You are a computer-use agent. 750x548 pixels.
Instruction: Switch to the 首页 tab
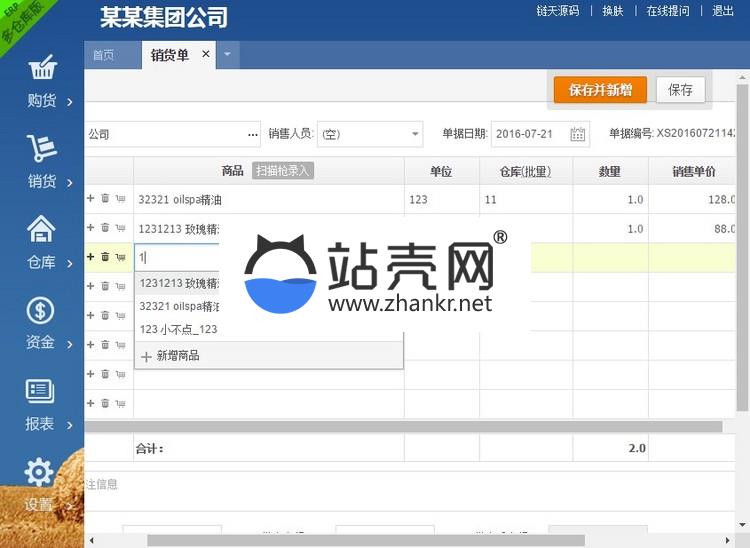pyautogui.click(x=103, y=55)
